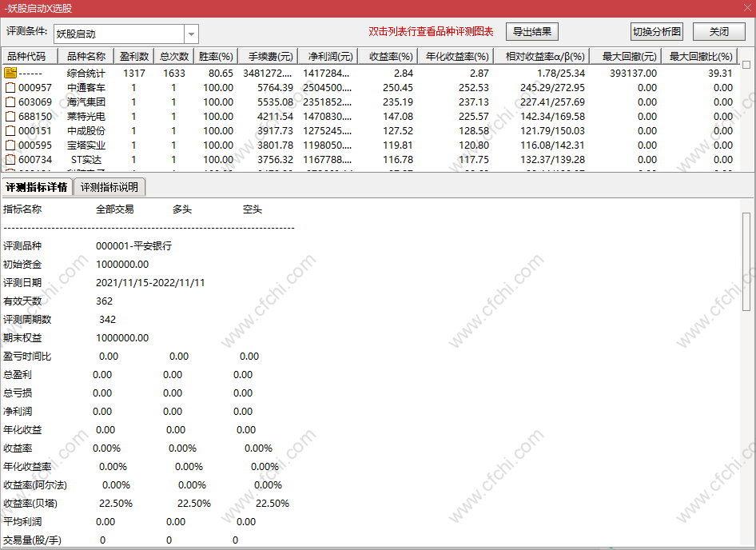The width and height of the screenshot is (756, 550).
Task: Click the 39.31 max drawdown ratio value
Action: 720,74
